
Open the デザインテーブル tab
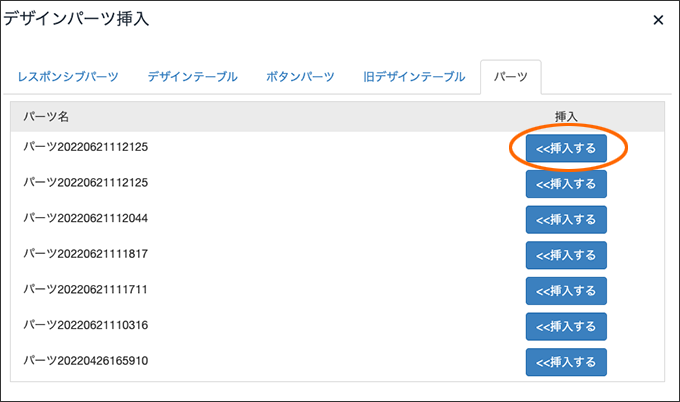click(193, 77)
